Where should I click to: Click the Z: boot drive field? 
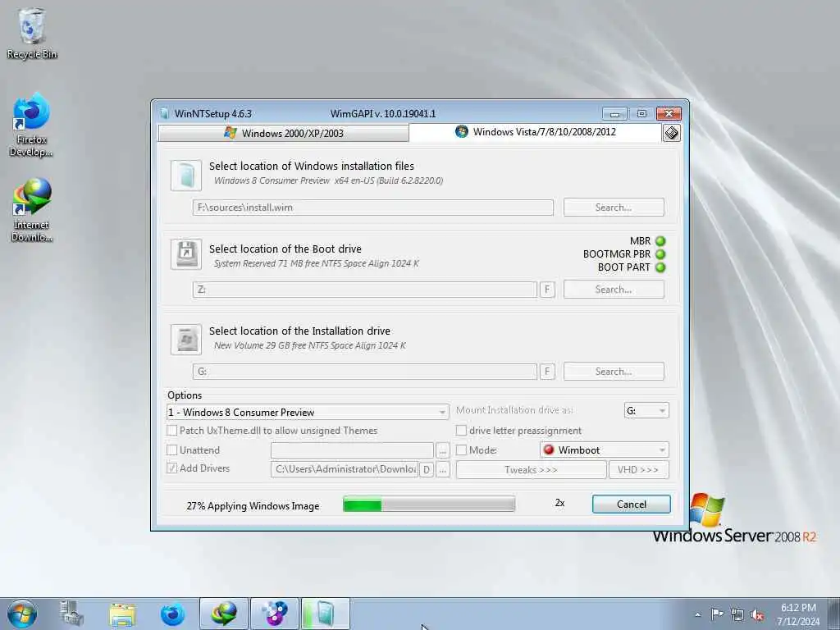point(365,290)
